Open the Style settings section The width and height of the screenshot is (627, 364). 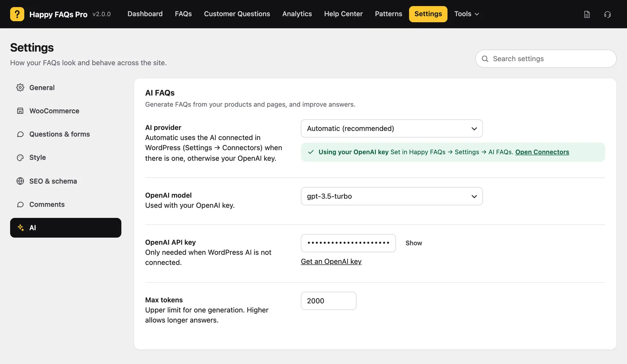coord(66,158)
